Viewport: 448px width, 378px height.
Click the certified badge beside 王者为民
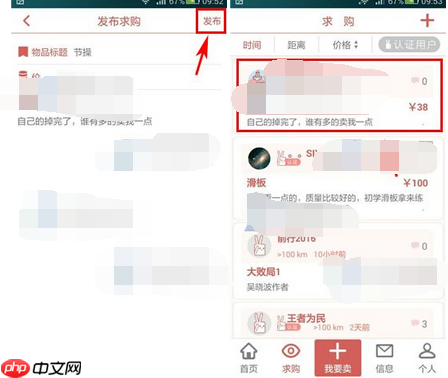(x=288, y=324)
